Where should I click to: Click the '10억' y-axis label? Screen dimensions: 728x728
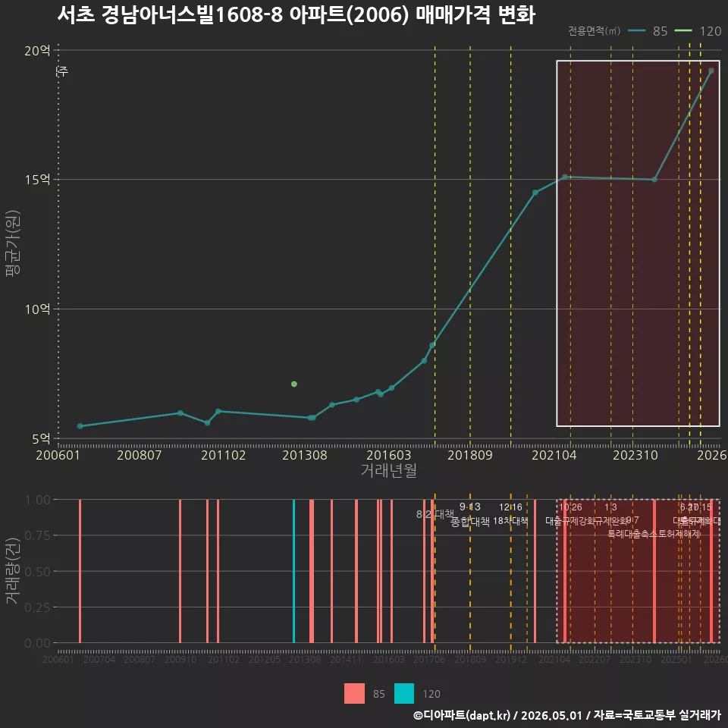(37, 309)
